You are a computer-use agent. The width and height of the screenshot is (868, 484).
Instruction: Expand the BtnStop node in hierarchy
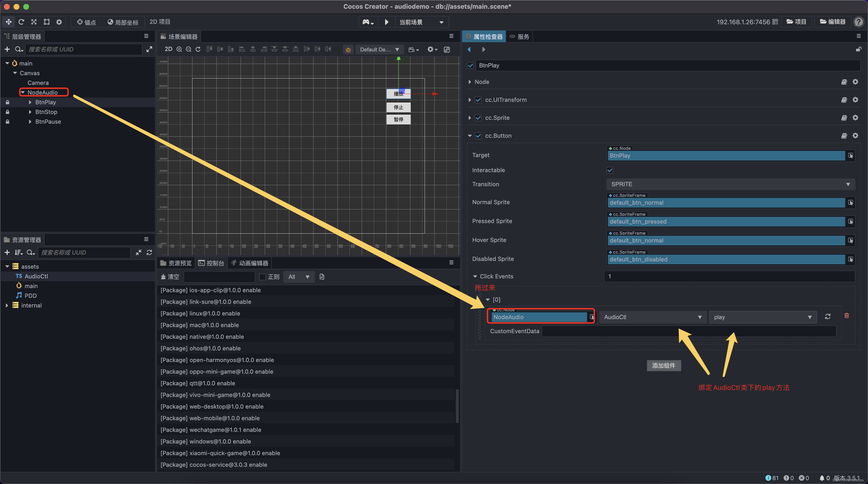[30, 112]
